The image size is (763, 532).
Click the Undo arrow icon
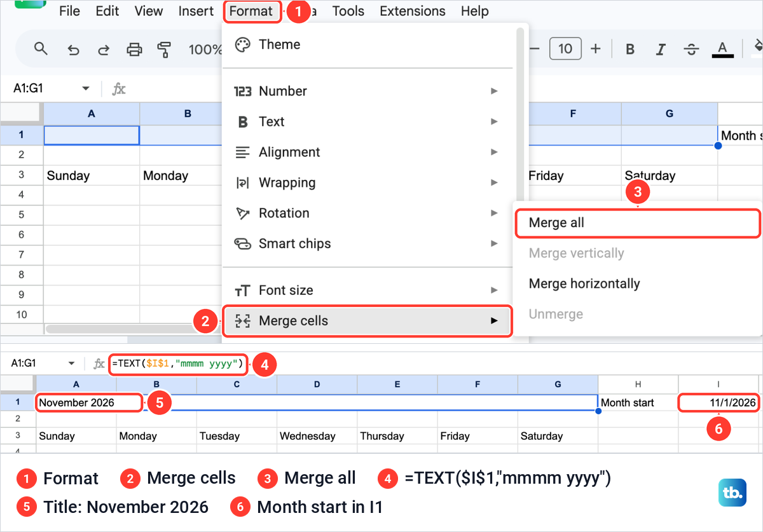73,49
